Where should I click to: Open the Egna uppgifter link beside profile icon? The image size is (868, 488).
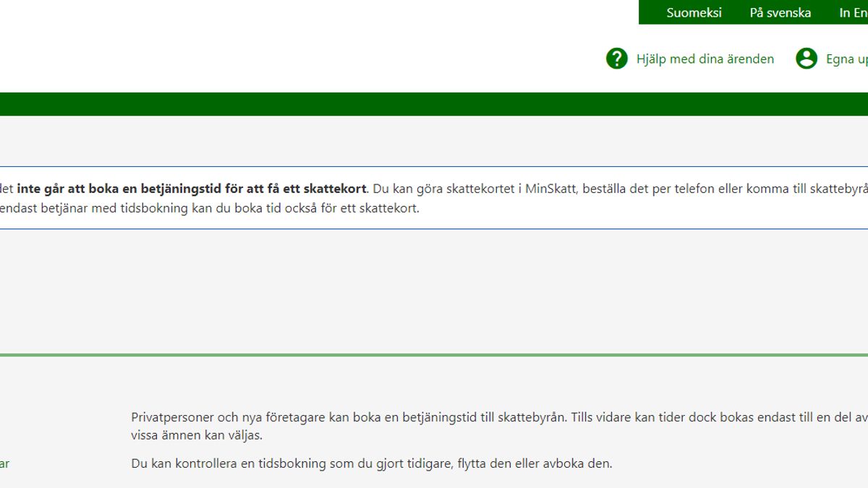pos(846,59)
